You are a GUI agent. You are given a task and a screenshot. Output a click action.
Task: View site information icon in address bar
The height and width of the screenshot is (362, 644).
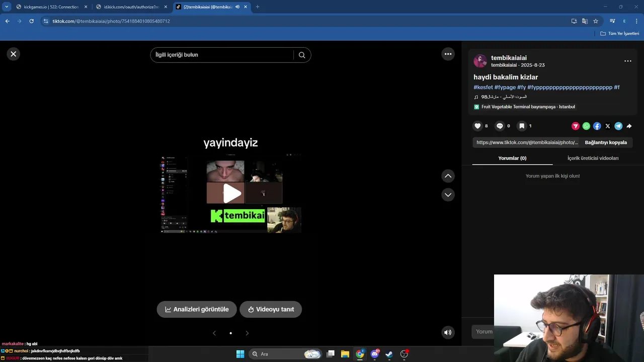pos(46,21)
